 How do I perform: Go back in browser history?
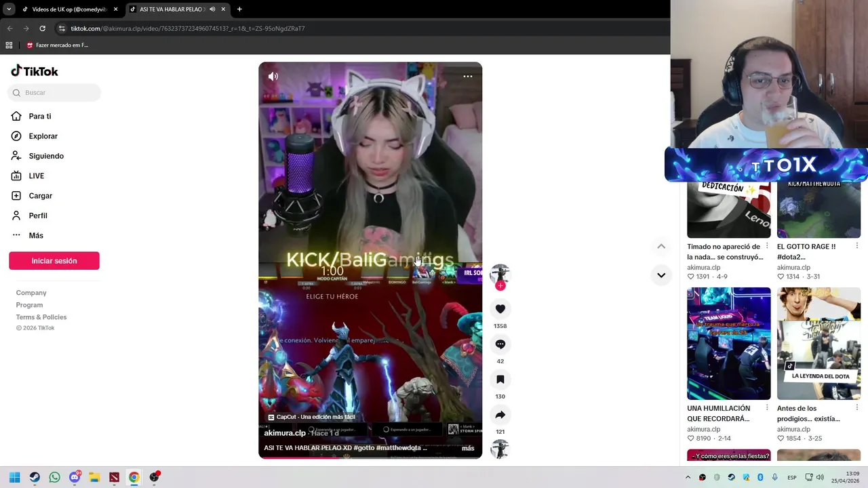point(9,28)
